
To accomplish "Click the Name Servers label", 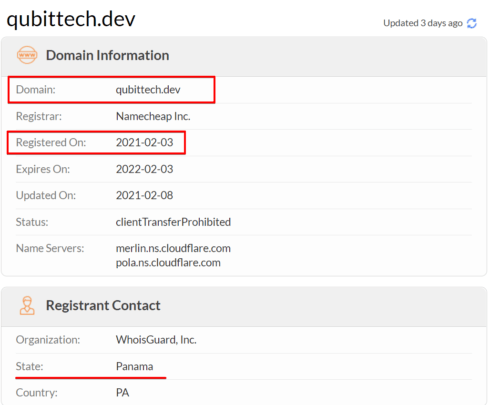I will (x=50, y=248).
